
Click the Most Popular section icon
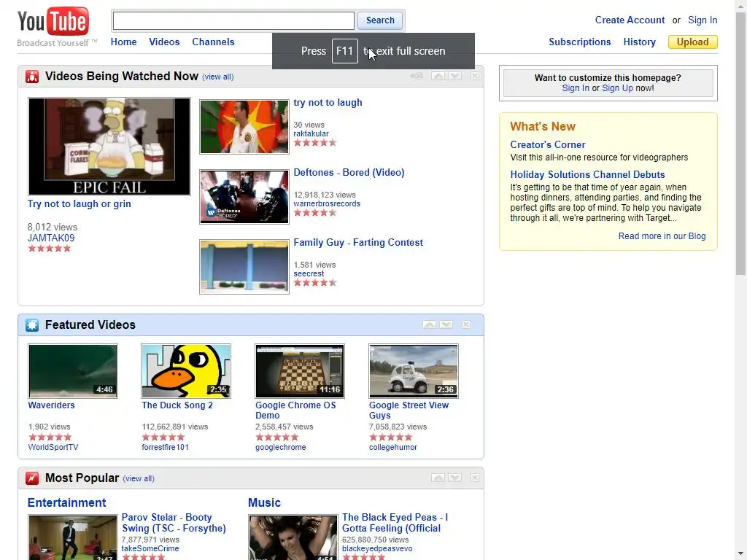point(32,478)
